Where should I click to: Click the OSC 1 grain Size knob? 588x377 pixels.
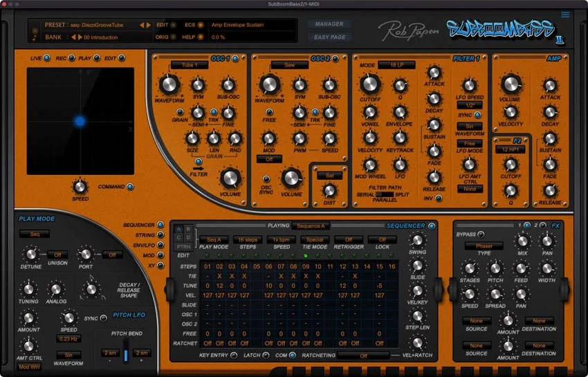[x=192, y=138]
